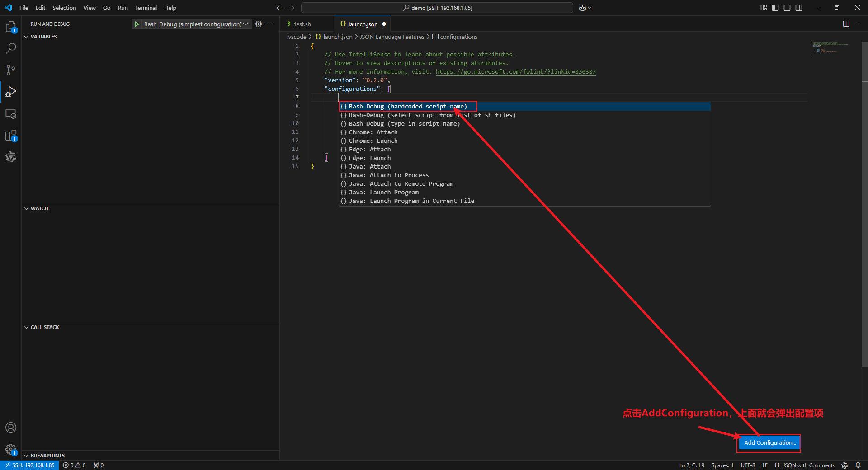The height and width of the screenshot is (470, 868).
Task: Open the Selection menu
Action: [64, 8]
